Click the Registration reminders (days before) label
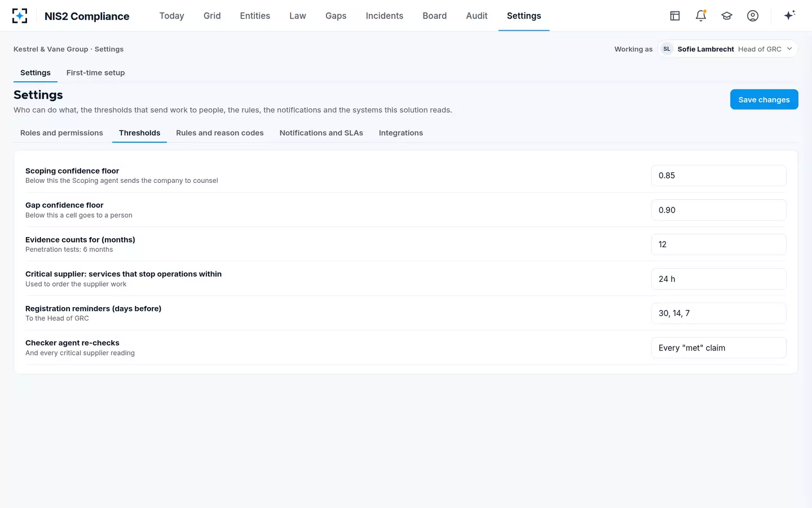 (x=94, y=309)
